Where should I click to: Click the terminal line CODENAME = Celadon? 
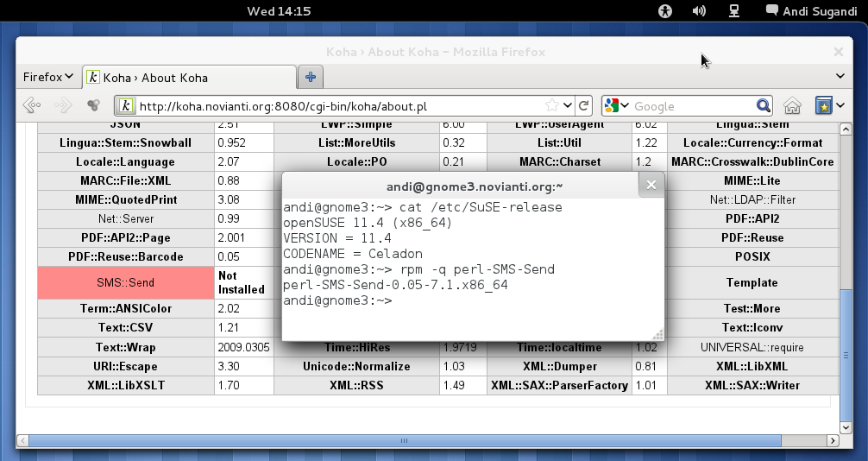[x=353, y=254]
